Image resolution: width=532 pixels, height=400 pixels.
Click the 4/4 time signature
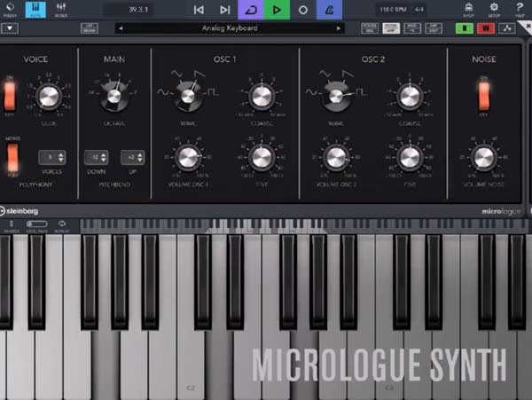point(419,10)
